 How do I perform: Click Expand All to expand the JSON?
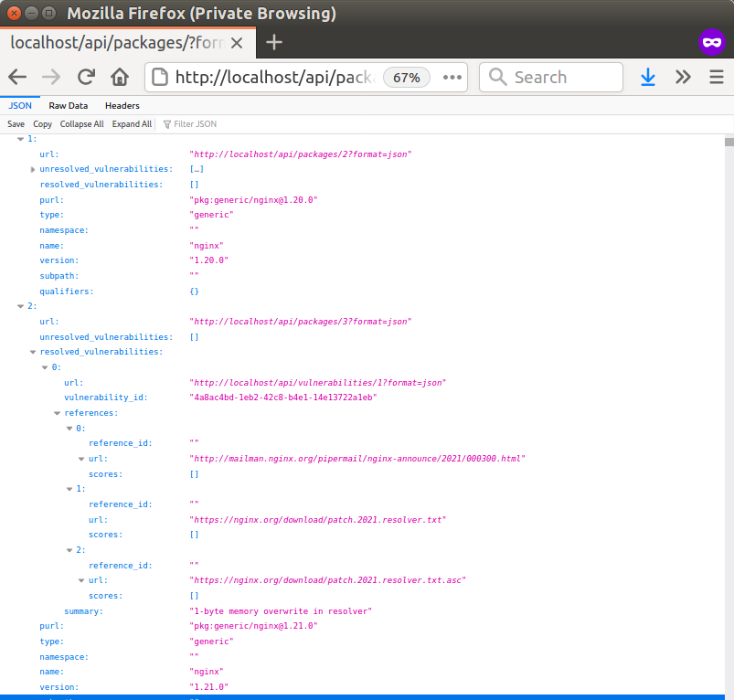132,123
